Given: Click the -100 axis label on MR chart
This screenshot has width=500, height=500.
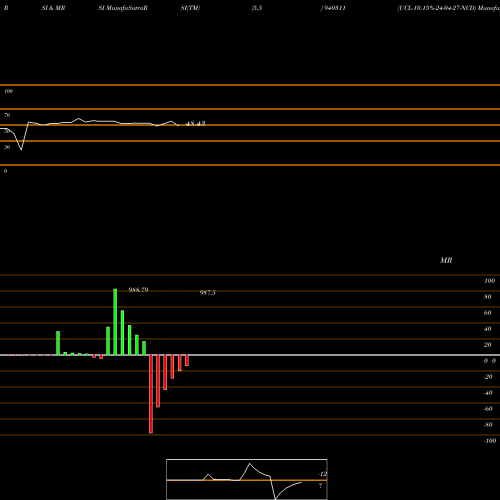Looking at the screenshot, I should (x=490, y=441).
